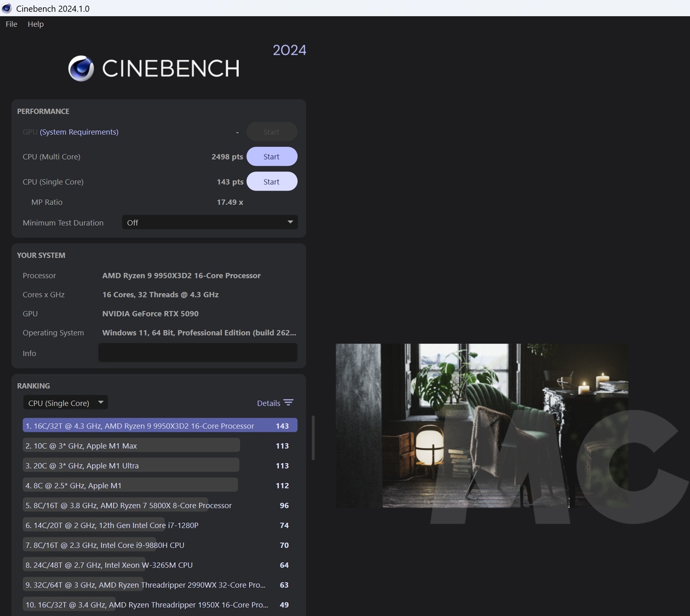The image size is (690, 616).
Task: Start the CPU Single Core benchmark
Action: click(272, 182)
